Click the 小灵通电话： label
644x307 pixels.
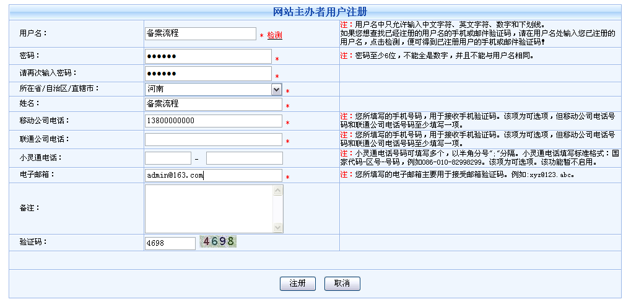[40, 158]
